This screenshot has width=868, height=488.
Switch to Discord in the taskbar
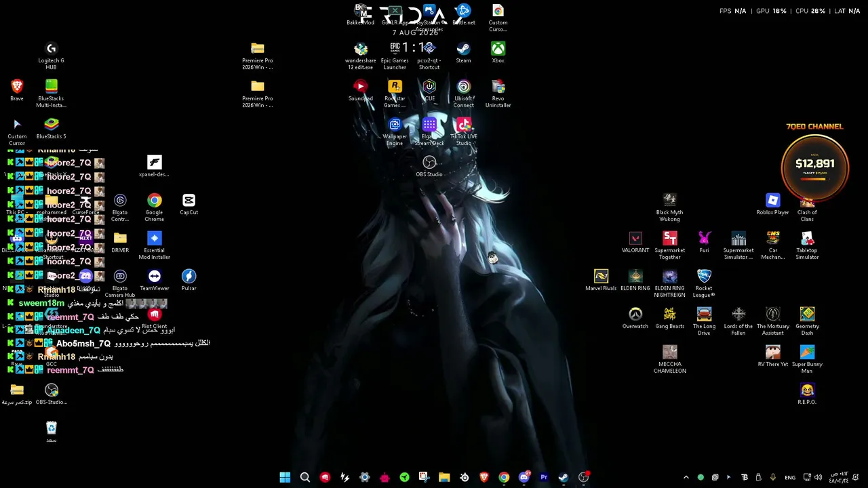[x=524, y=477]
